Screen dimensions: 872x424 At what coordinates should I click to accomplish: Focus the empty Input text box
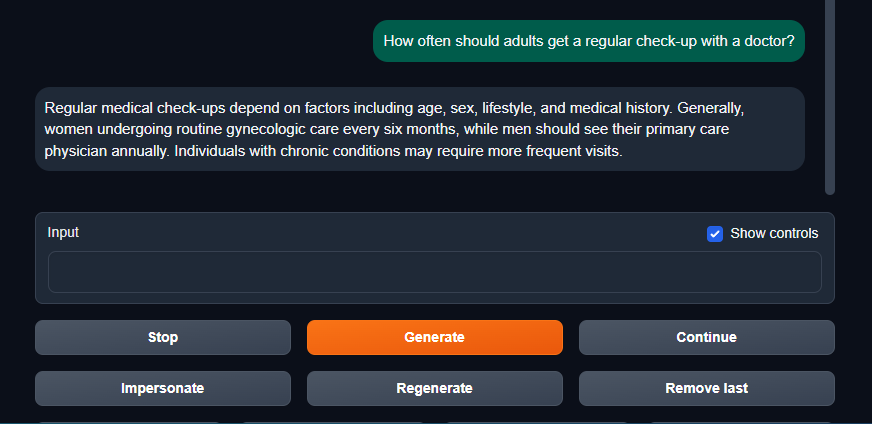coord(434,272)
